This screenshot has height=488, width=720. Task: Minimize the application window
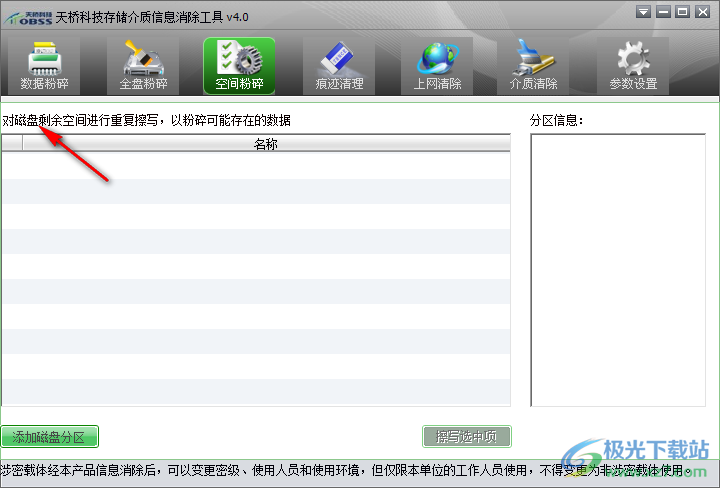tap(662, 13)
